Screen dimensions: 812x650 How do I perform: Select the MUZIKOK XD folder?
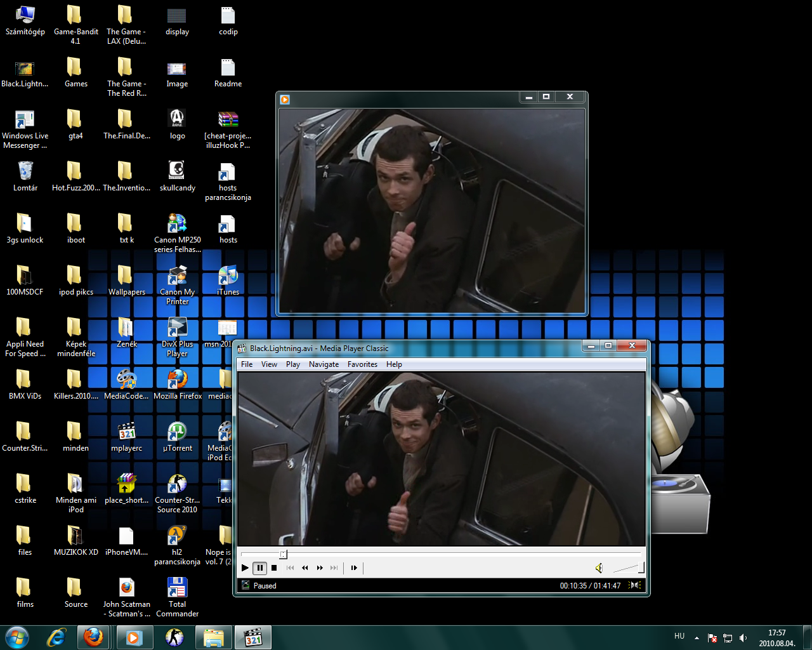coord(76,541)
